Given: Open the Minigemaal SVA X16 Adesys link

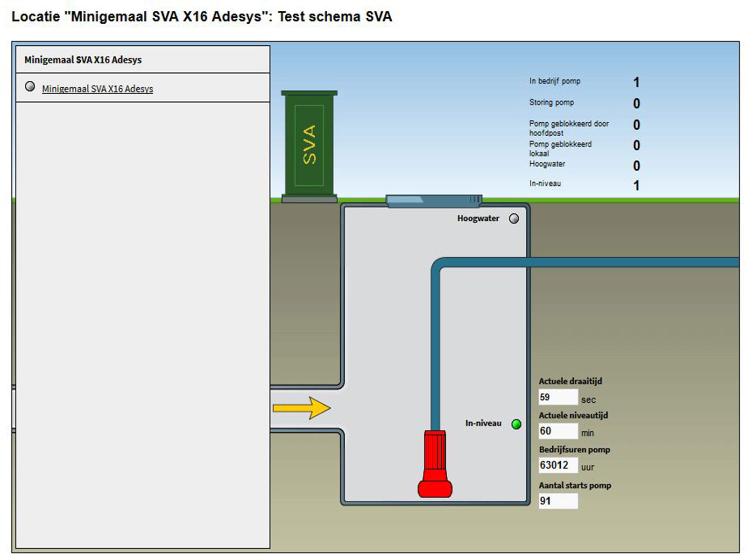Looking at the screenshot, I should pos(98,89).
